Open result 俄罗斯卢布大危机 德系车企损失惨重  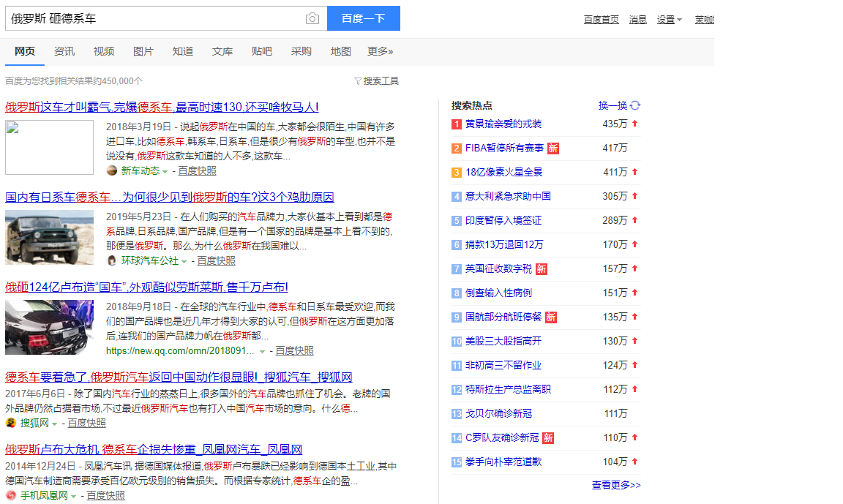point(154,449)
